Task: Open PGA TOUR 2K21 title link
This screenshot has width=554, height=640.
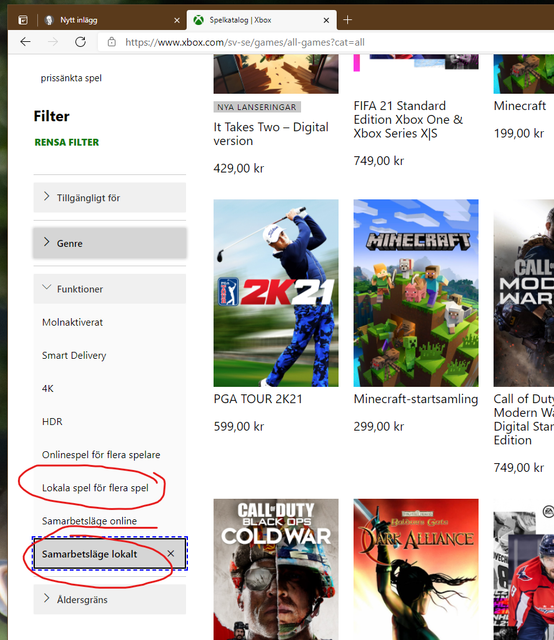Action: coord(258,399)
